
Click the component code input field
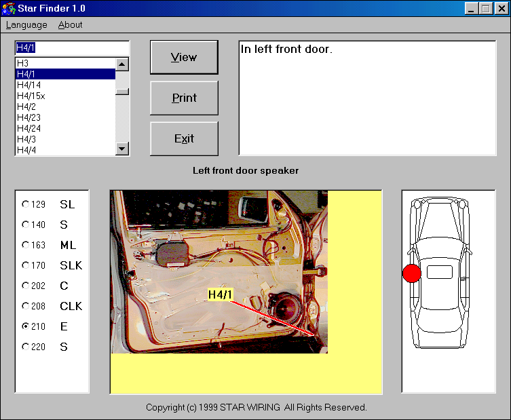72,48
